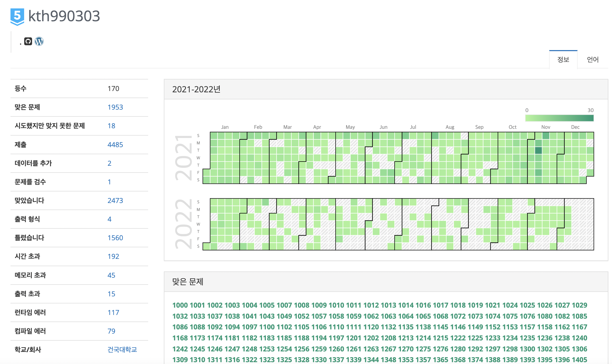Click the blue tier 5 badge
Image resolution: width=612 pixels, height=364 pixels.
click(17, 17)
